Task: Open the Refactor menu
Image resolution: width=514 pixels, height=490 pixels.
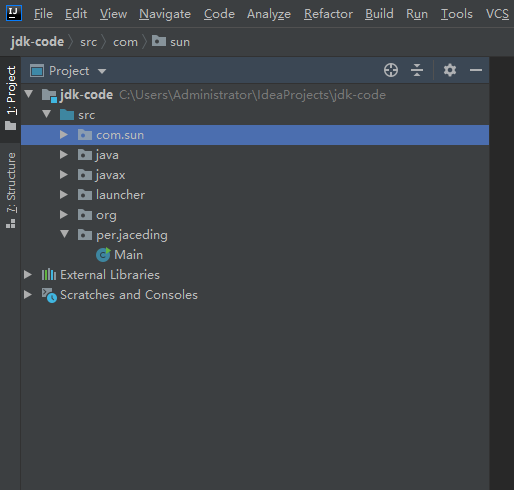Action: (x=328, y=14)
